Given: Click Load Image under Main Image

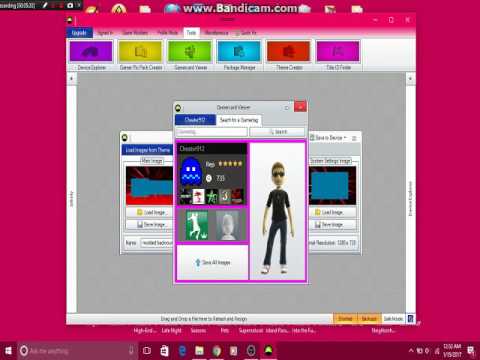Looking at the screenshot, I should [149, 212].
